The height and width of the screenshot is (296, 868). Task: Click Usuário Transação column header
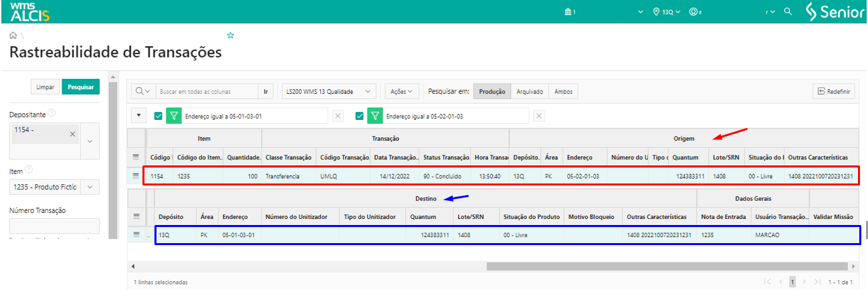coord(779,216)
